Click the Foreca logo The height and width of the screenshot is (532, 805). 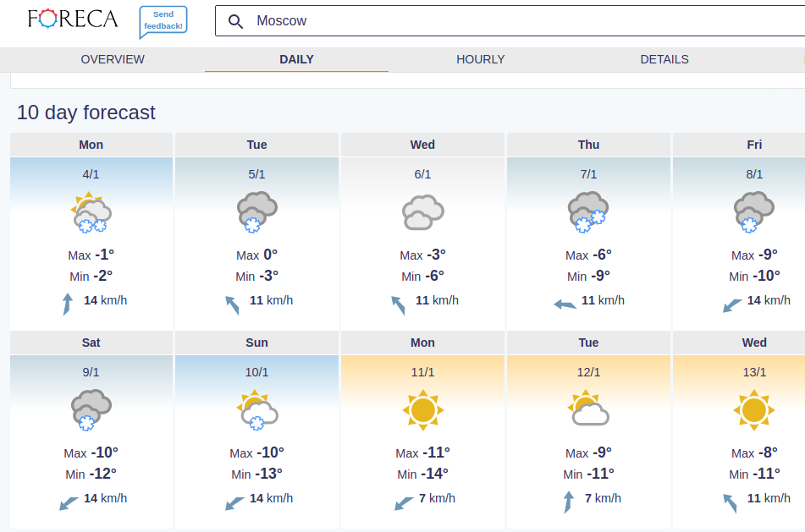[x=73, y=19]
